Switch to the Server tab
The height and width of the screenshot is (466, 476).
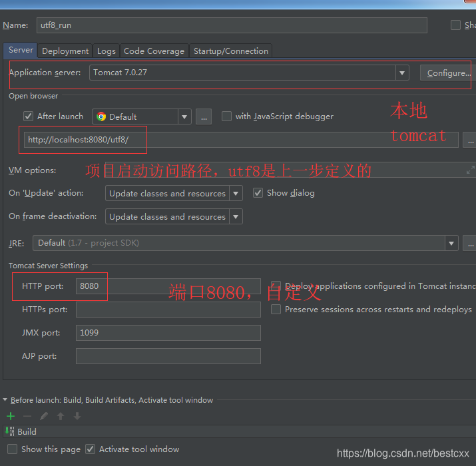(x=21, y=50)
